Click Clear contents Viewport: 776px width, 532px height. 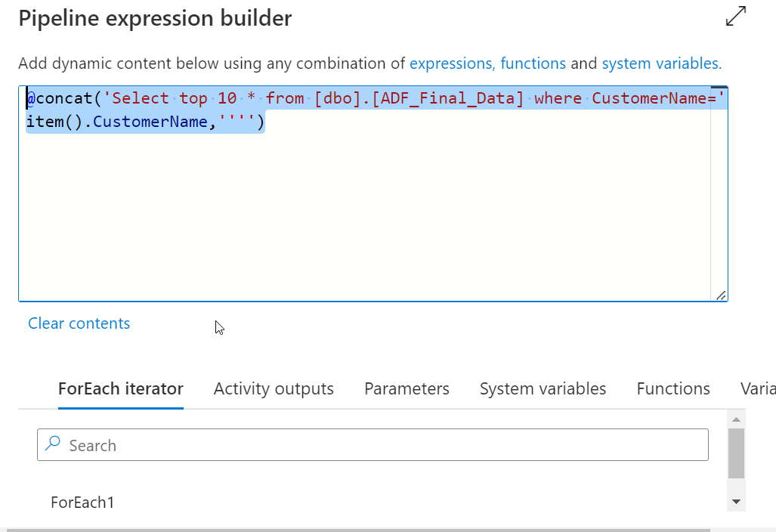(x=79, y=323)
